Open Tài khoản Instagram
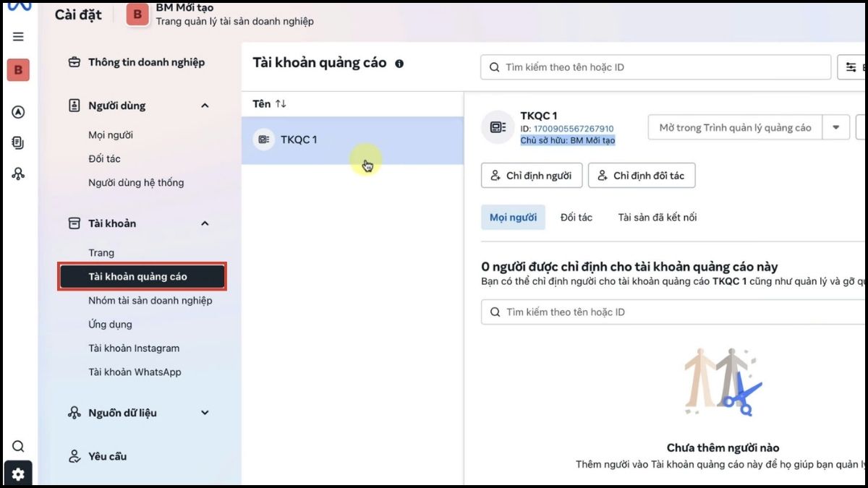Screen dimensions: 868x488 click(x=134, y=348)
